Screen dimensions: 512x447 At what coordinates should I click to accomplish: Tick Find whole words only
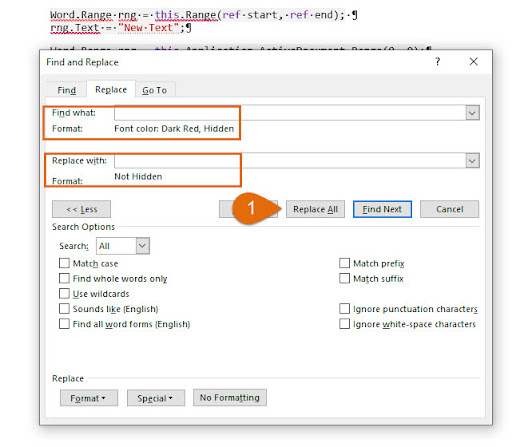[x=64, y=278]
